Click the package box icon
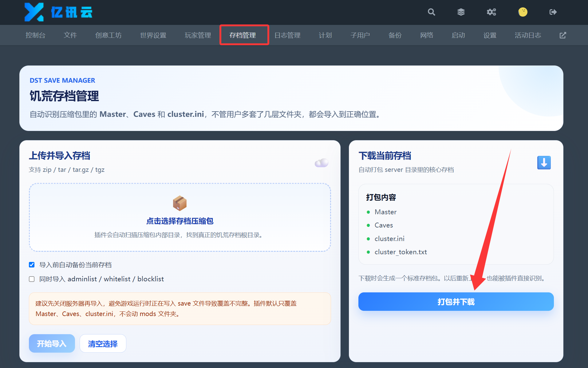Screen dimensions: 588x368 point(180,203)
